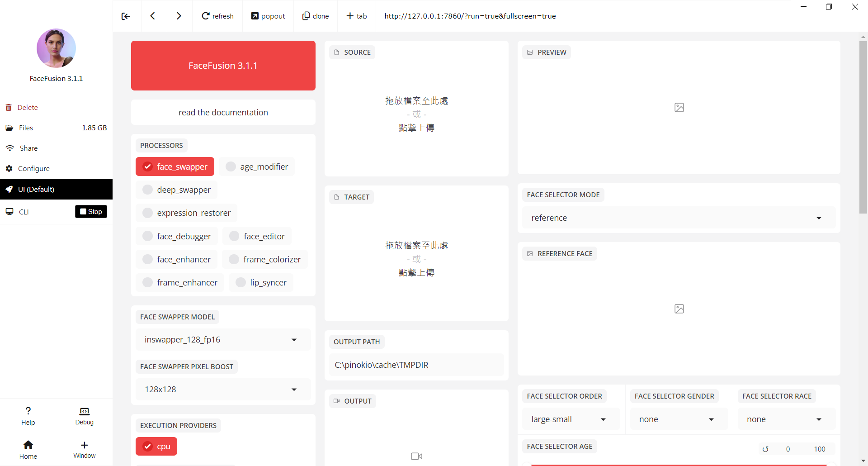The image size is (868, 466).
Task: Select Share in sidebar menu
Action: click(56, 148)
